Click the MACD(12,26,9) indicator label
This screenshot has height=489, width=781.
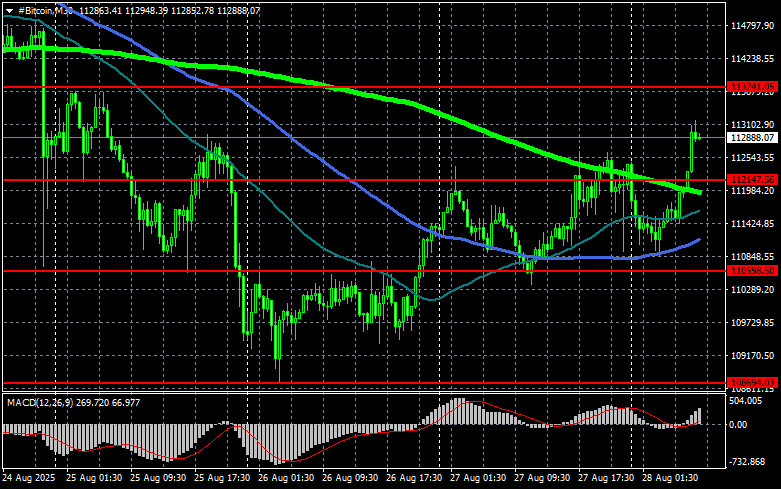pos(40,402)
